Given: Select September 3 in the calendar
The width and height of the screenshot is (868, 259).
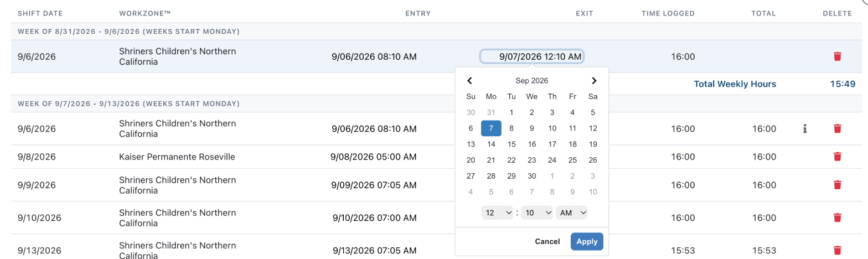Looking at the screenshot, I should (552, 112).
